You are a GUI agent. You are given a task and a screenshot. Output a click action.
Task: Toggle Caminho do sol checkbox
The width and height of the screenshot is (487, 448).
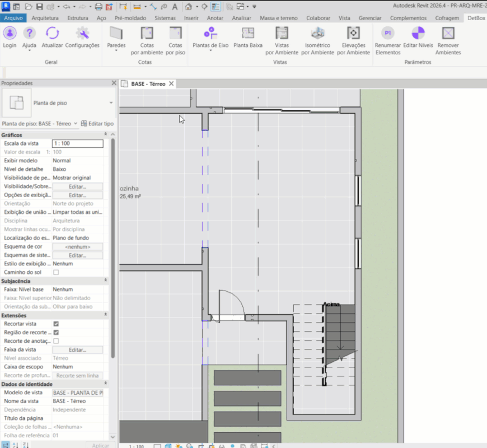point(56,272)
